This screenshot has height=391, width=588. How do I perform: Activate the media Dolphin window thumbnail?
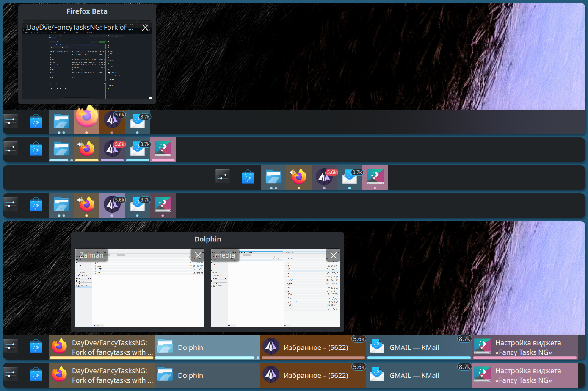(x=275, y=288)
